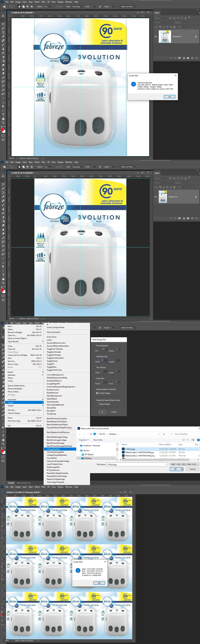Viewport: 200px width, 644px height.
Task: Choose Add to selection mode in top options bar
Action: pyautogui.click(x=23, y=6)
